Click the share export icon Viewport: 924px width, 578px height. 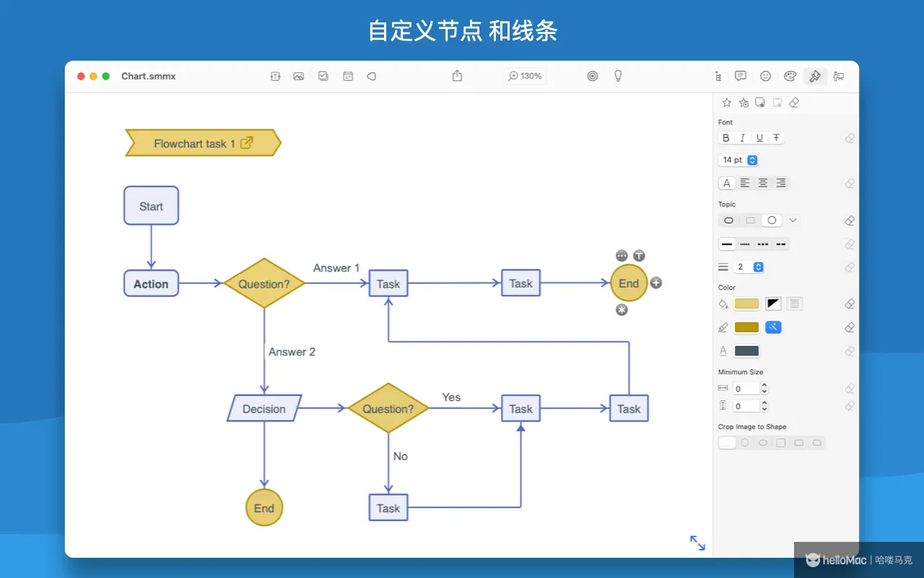point(457,76)
